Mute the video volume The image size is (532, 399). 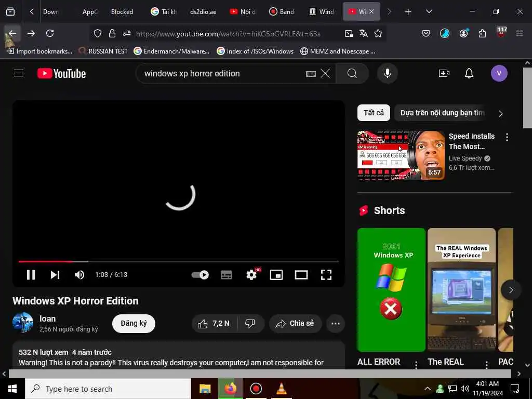coord(79,274)
